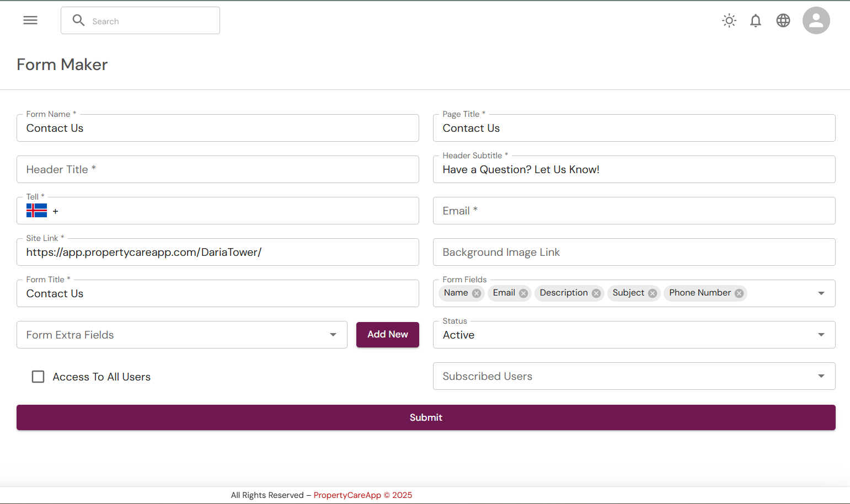The width and height of the screenshot is (850, 504).
Task: Click into the Header Title field
Action: tap(217, 169)
